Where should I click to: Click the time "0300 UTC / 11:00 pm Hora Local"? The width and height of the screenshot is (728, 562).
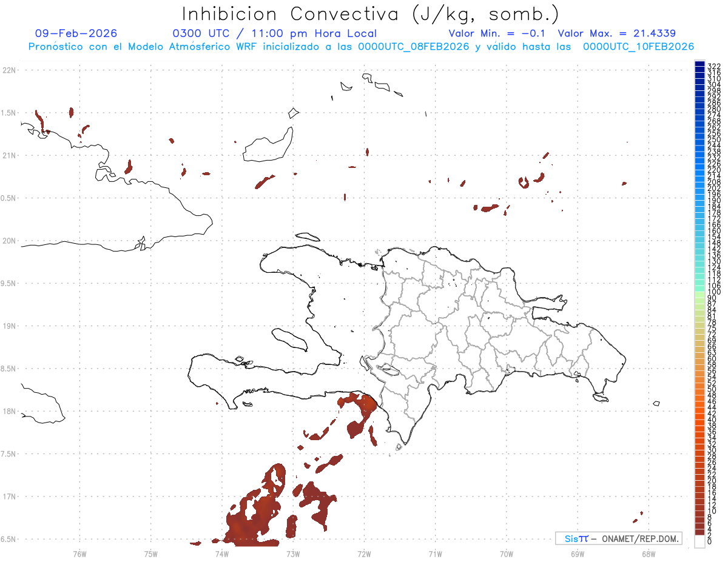point(275,33)
